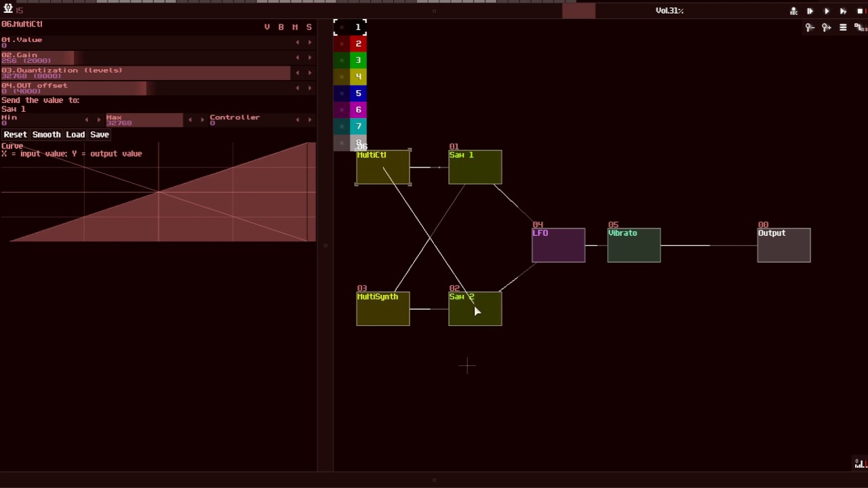The width and height of the screenshot is (868, 488).
Task: Decrease 03.Quantization with left arrow
Action: [x=297, y=73]
